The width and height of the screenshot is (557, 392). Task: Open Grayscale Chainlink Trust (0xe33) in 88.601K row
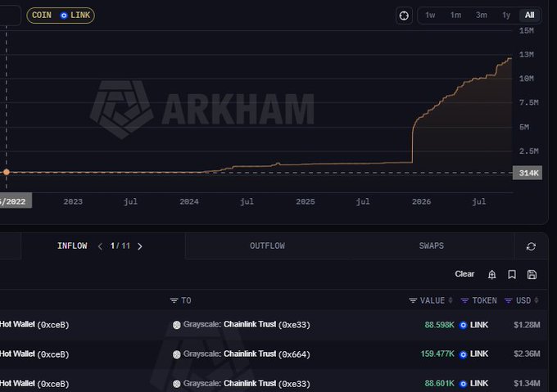(x=247, y=384)
